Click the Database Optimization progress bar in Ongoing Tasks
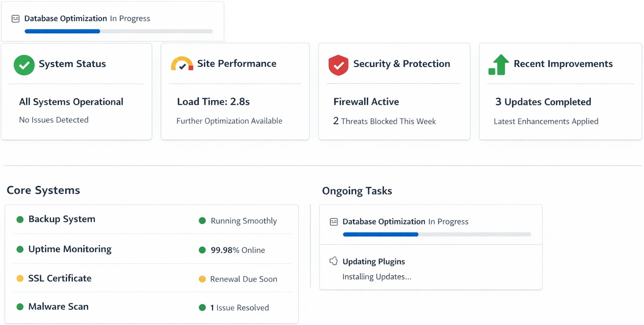This screenshot has width=644, height=325. coord(437,235)
